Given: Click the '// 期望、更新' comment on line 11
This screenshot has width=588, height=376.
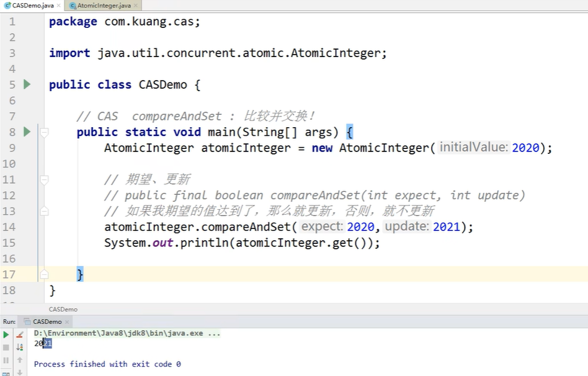Looking at the screenshot, I should [148, 179].
